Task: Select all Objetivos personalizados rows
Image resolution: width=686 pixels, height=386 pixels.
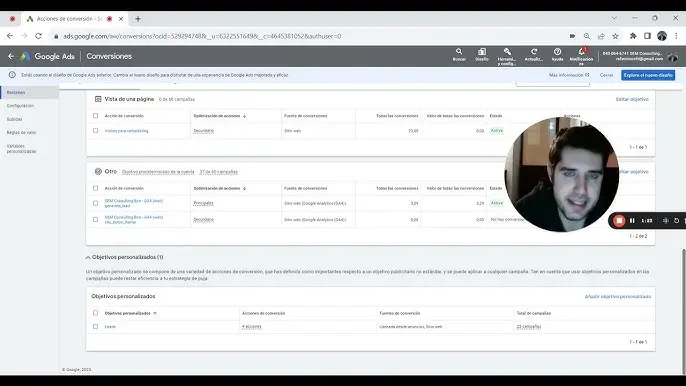Action: click(x=95, y=313)
